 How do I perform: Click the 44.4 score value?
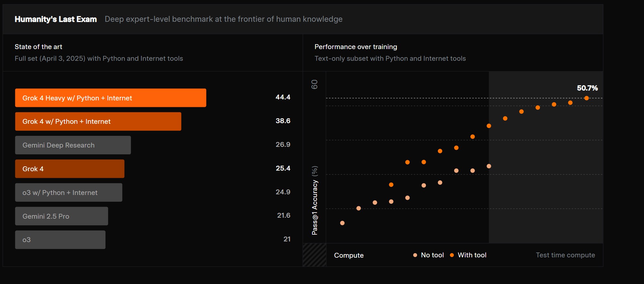click(x=283, y=97)
